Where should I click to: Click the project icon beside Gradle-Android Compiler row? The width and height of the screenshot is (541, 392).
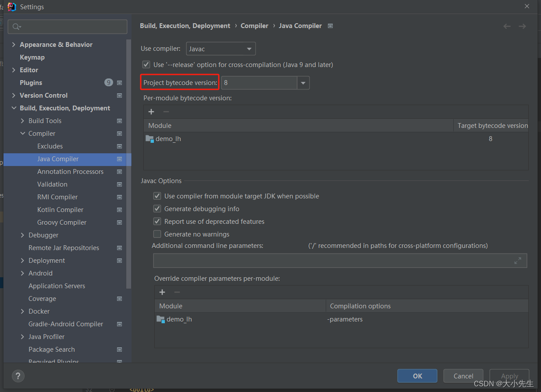tap(119, 324)
